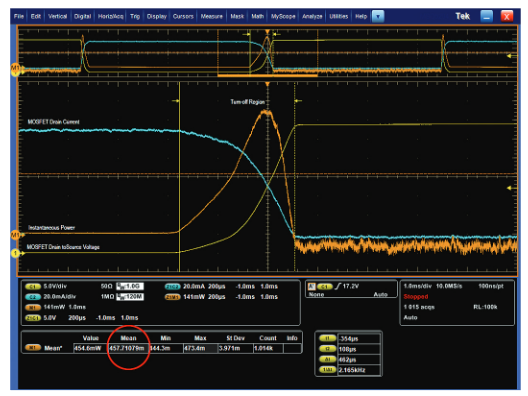Click the Tek logo in title bar

coord(463,16)
